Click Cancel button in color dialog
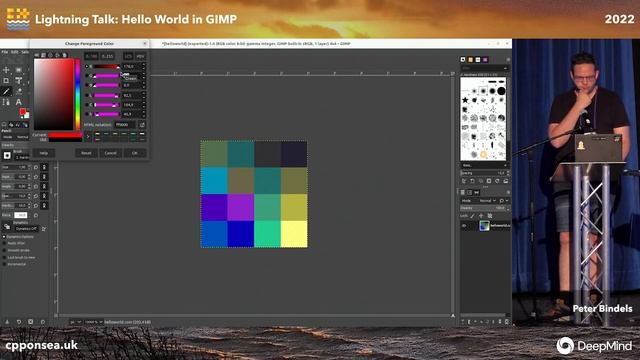Image resolution: width=640 pixels, height=360 pixels. click(x=111, y=153)
